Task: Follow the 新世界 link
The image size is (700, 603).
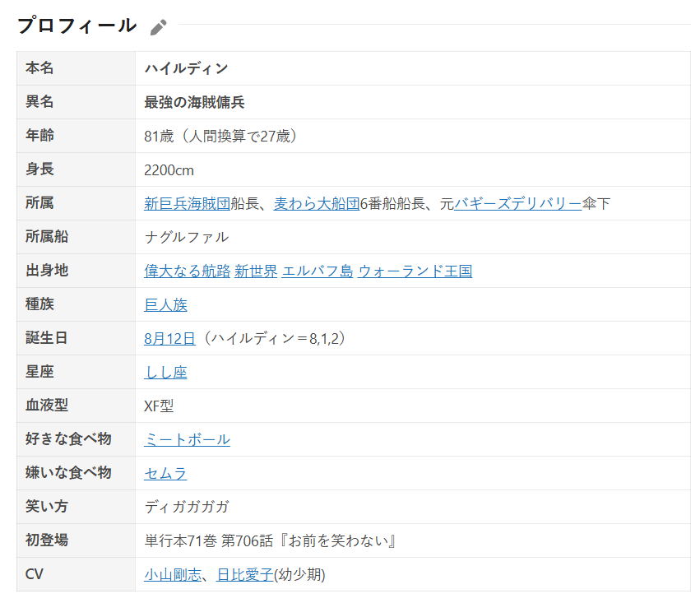Action: 256,271
